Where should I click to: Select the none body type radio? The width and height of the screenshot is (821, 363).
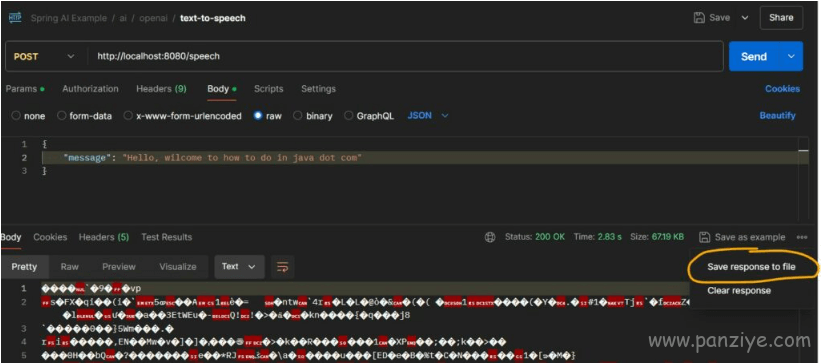point(16,116)
